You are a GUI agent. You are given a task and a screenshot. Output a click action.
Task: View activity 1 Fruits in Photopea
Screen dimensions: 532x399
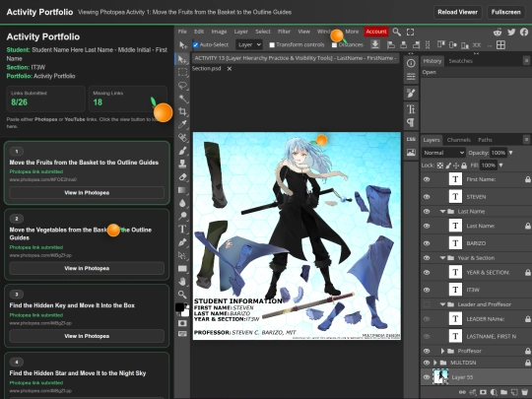point(87,193)
